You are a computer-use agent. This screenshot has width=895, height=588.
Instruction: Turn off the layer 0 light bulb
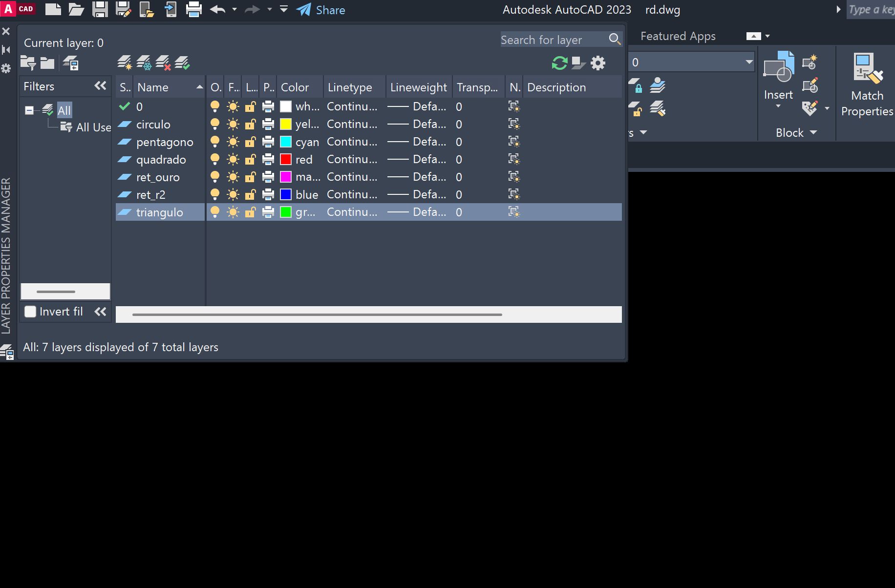(215, 106)
